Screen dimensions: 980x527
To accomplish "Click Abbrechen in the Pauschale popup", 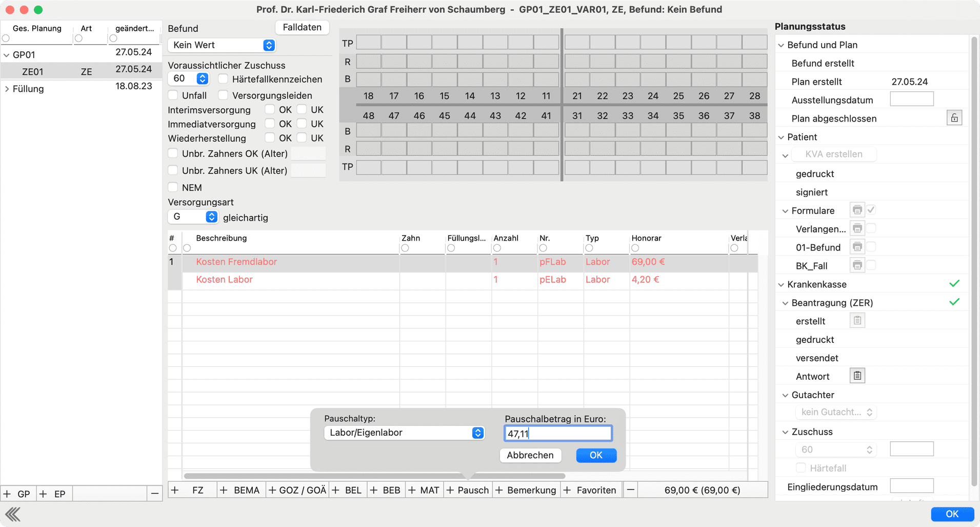I will (530, 455).
